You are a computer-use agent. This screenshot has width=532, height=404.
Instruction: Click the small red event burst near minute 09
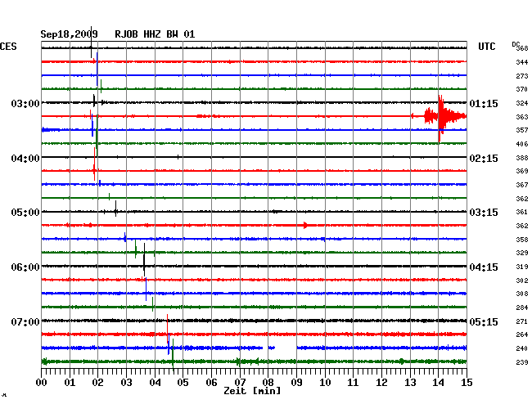(x=306, y=225)
